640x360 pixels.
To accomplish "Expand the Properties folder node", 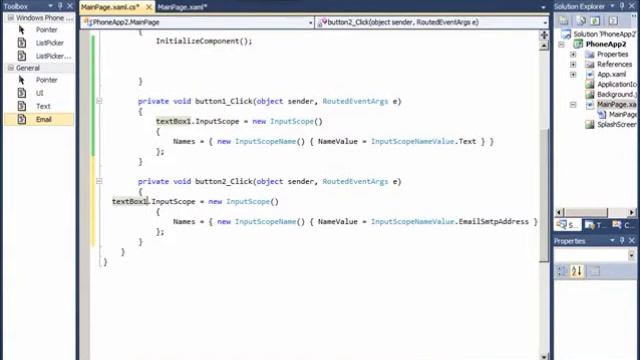I will pos(573,54).
